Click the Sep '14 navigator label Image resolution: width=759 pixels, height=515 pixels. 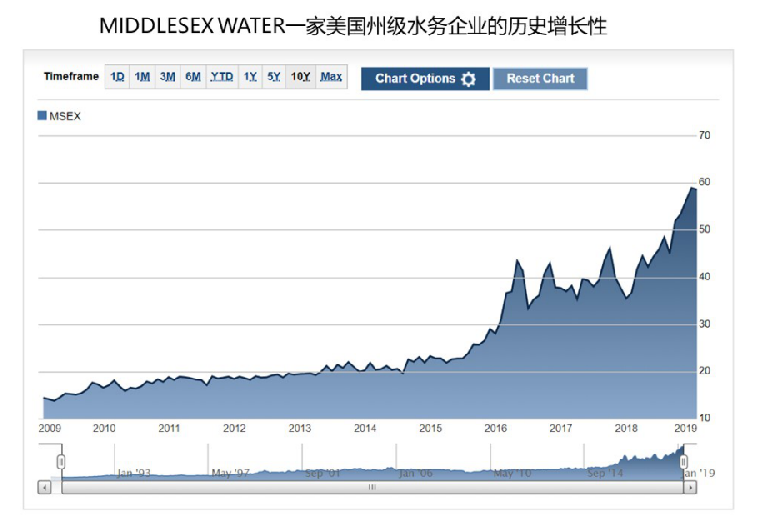[605, 473]
